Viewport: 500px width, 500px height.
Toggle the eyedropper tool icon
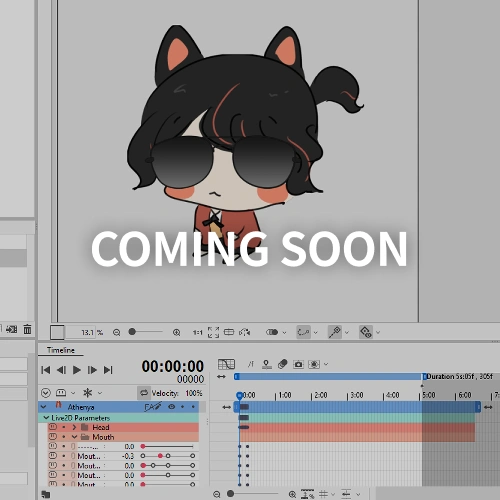pyautogui.click(x=334, y=332)
